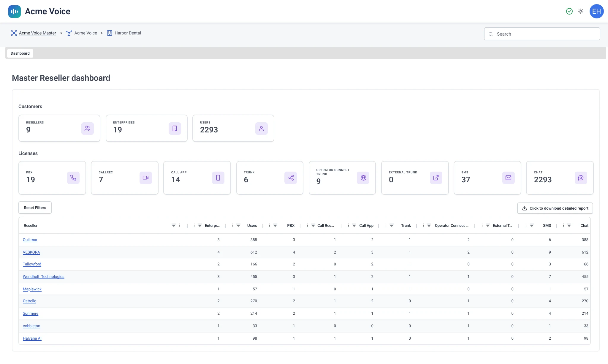Click the Harbor Dental building icon
Viewport: 608px width, 364px height.
click(x=110, y=33)
